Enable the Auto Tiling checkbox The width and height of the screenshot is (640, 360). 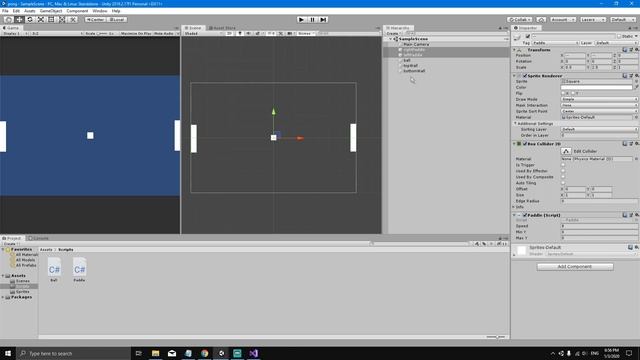coord(563,183)
